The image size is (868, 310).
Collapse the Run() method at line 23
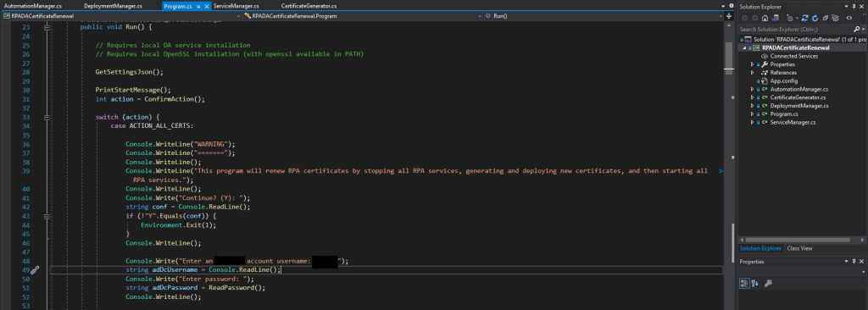coord(47,27)
